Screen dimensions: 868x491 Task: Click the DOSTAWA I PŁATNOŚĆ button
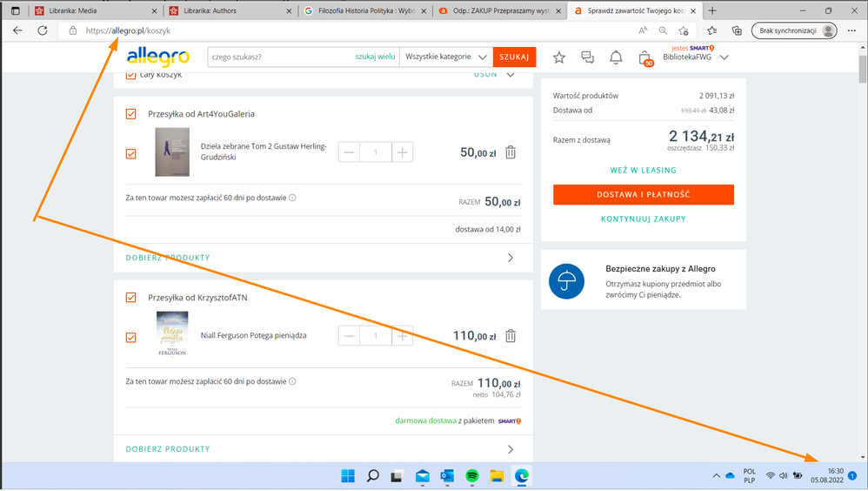pos(644,194)
